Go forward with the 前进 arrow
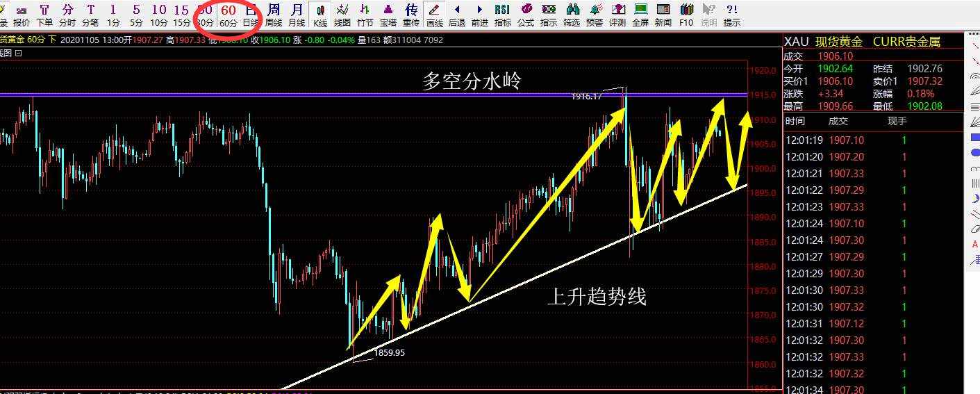The image size is (980, 394). point(479,15)
